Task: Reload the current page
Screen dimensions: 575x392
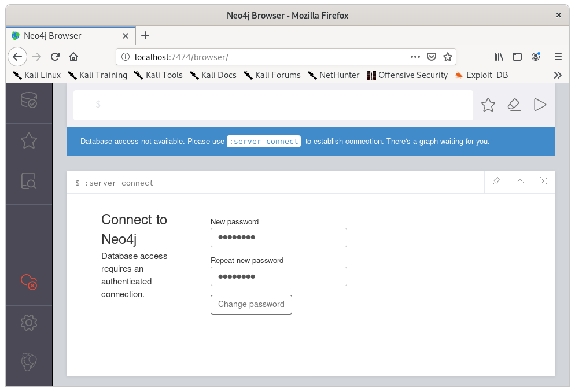Action: tap(55, 57)
